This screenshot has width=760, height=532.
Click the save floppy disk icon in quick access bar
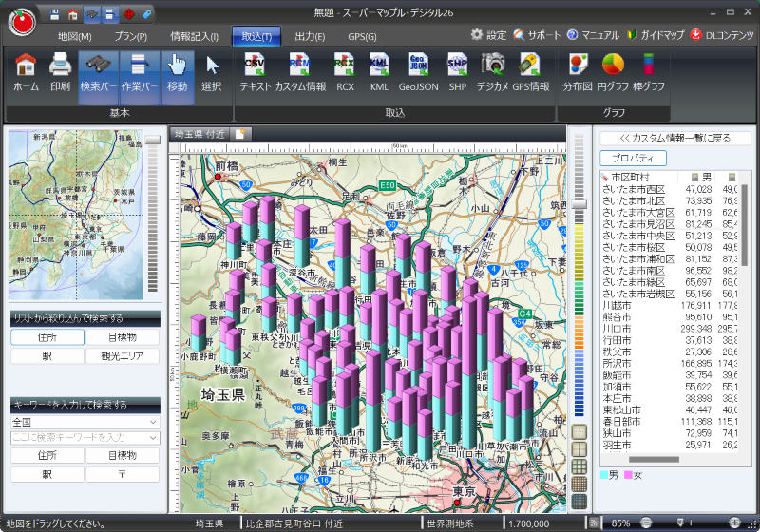pos(55,14)
